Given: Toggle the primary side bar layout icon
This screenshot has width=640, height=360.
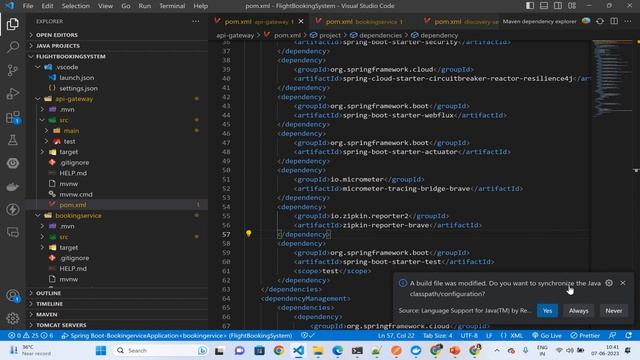Looking at the screenshot, I should 530,6.
